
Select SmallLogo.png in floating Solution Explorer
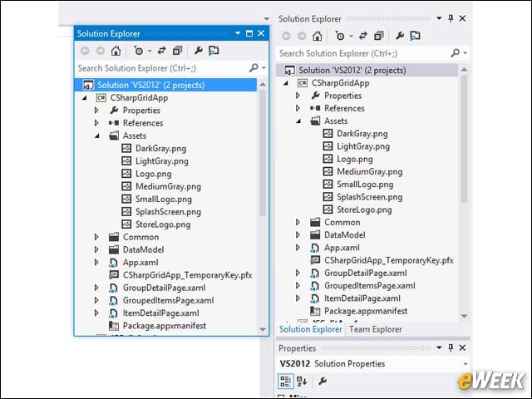(x=164, y=199)
